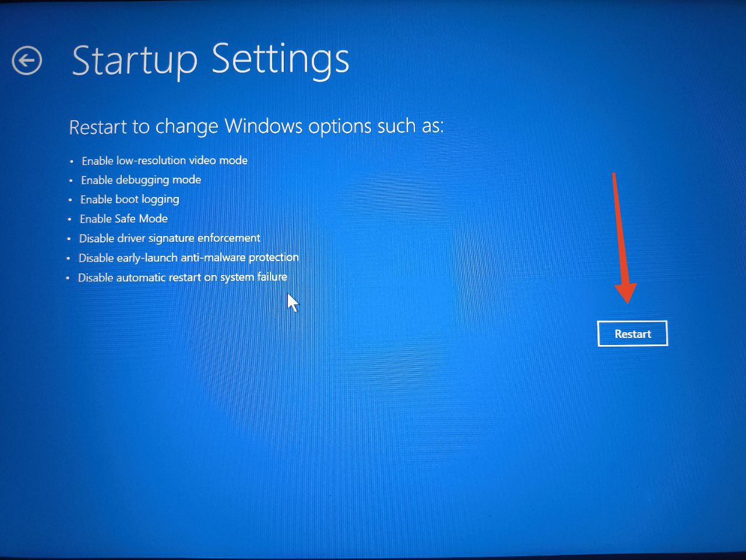Click the bullet beside Enable debugging mode
746x560 pixels.
pyautogui.click(x=71, y=181)
